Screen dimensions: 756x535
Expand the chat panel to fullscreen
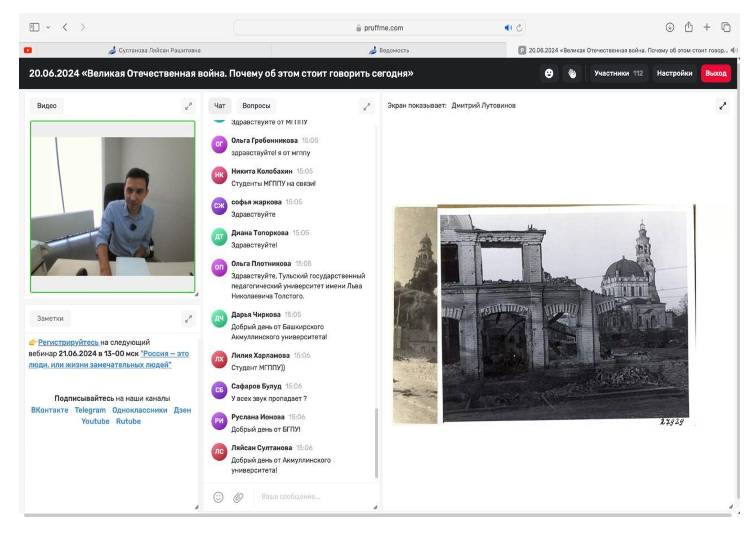[367, 106]
